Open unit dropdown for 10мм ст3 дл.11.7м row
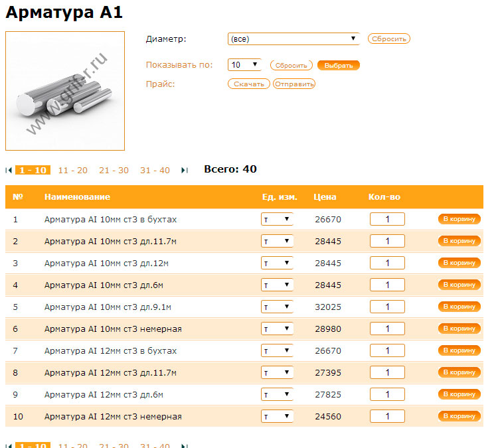Viewport: 502px width, 448px height. (277, 241)
